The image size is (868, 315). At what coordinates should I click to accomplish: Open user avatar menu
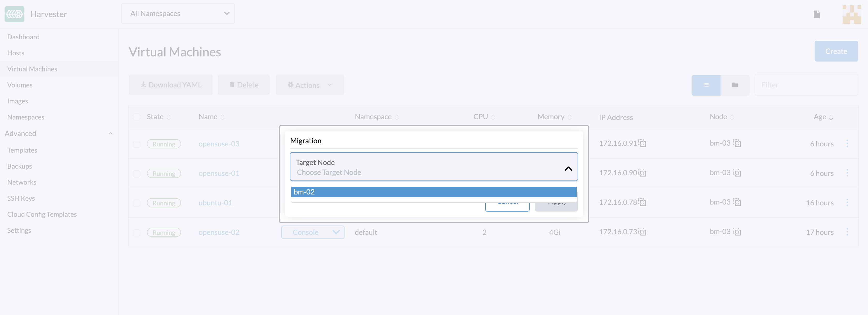click(851, 14)
